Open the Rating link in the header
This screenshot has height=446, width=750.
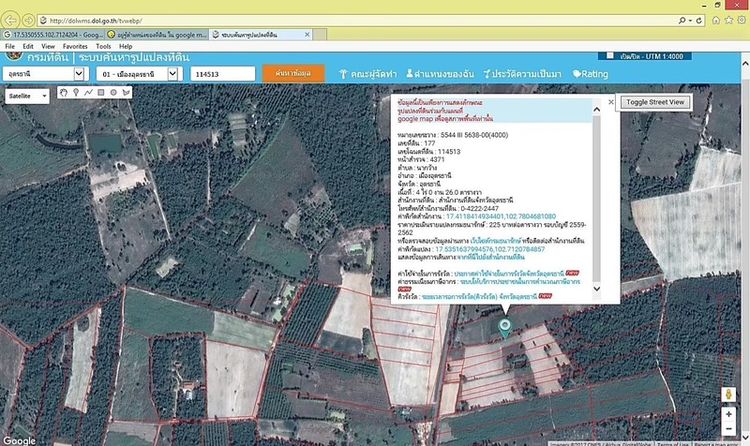tap(590, 74)
